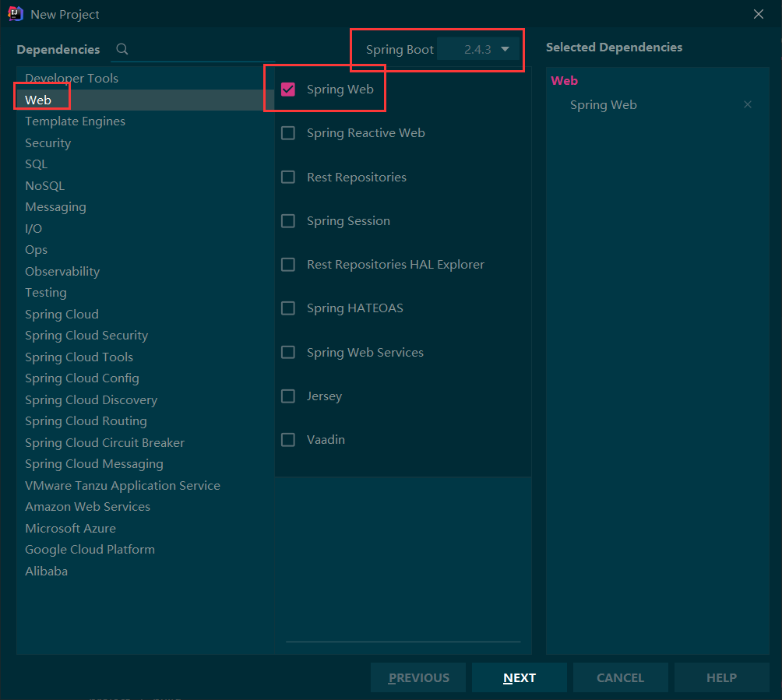
Task: Select the Ops category
Action: coord(145,250)
